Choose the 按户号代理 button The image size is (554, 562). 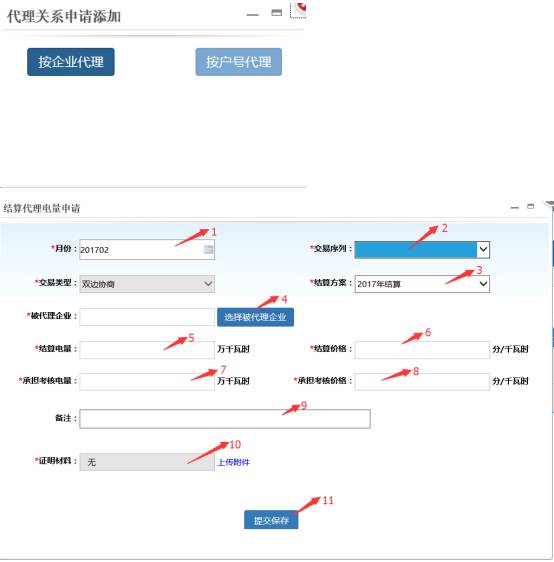tap(238, 62)
